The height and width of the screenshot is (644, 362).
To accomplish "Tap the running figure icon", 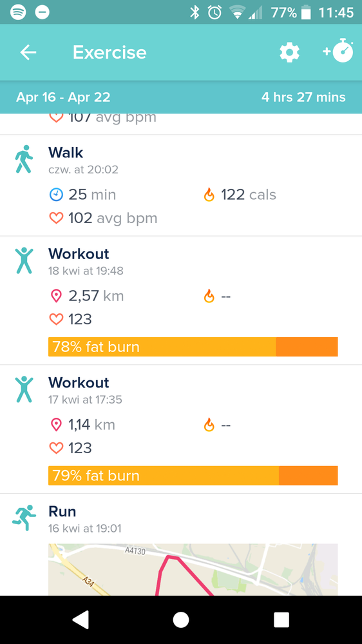I will click(24, 518).
